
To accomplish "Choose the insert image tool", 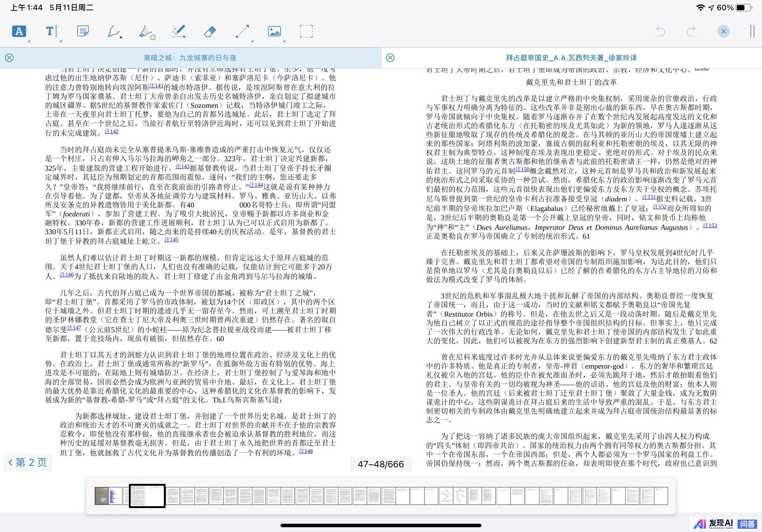I will tap(274, 32).
